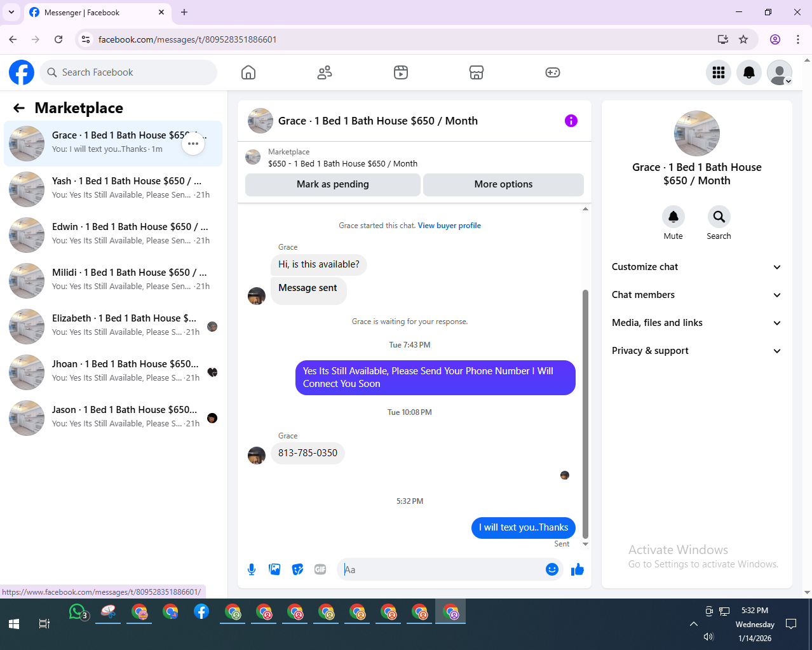Go to Home feed icon
The width and height of the screenshot is (812, 650).
(248, 72)
